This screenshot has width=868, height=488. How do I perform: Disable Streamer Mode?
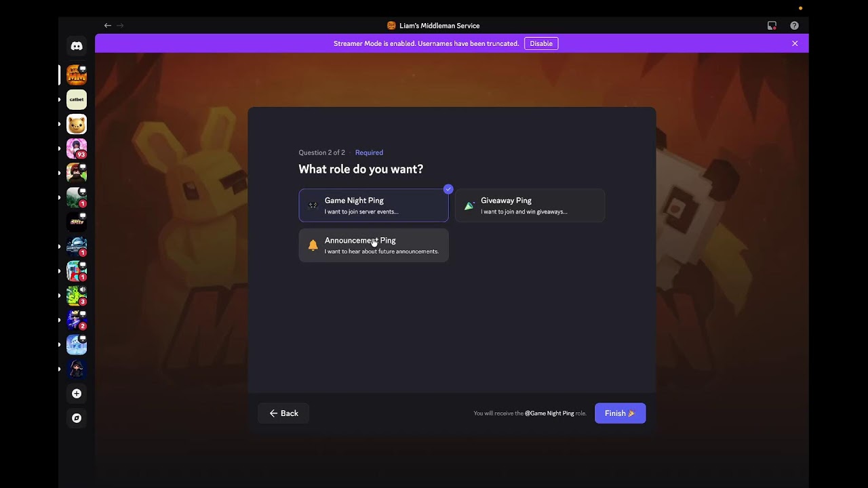[x=541, y=43]
